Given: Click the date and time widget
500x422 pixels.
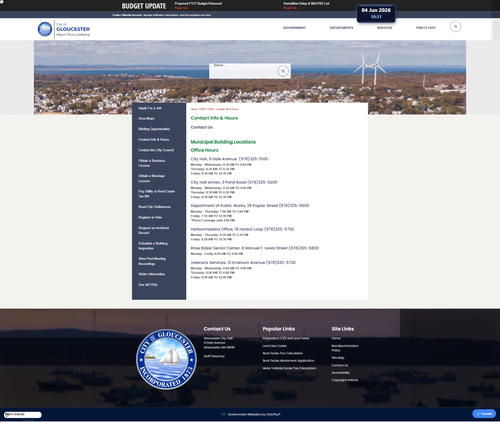Looking at the screenshot, I should point(376,13).
